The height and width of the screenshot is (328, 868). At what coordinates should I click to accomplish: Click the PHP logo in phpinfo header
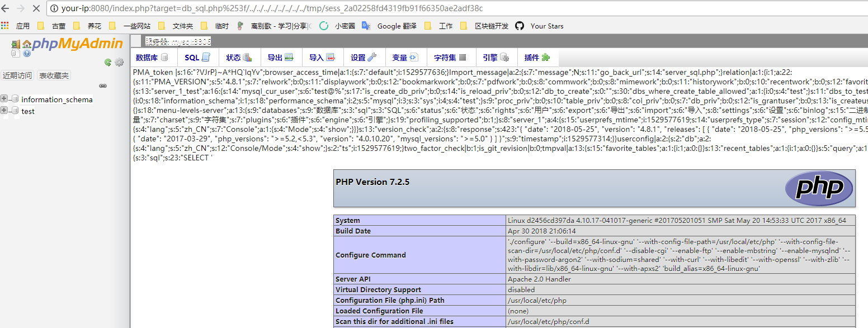point(819,188)
